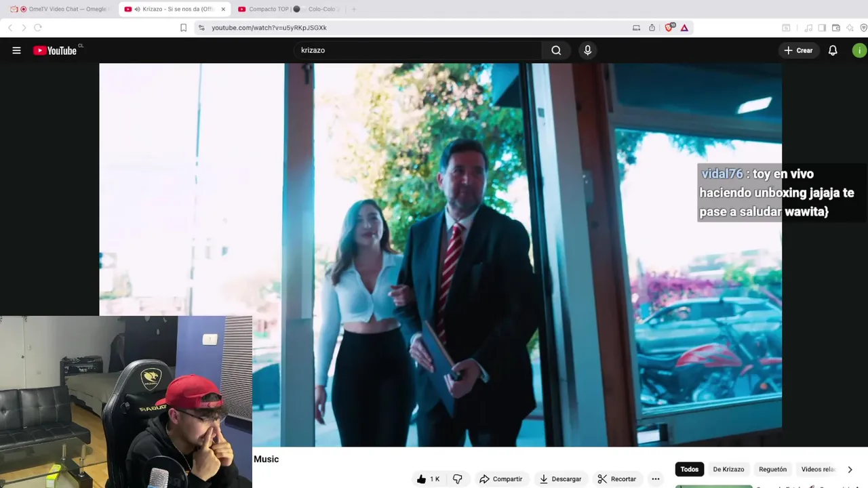Mute the Krizazo tab audio icon

[137, 9]
